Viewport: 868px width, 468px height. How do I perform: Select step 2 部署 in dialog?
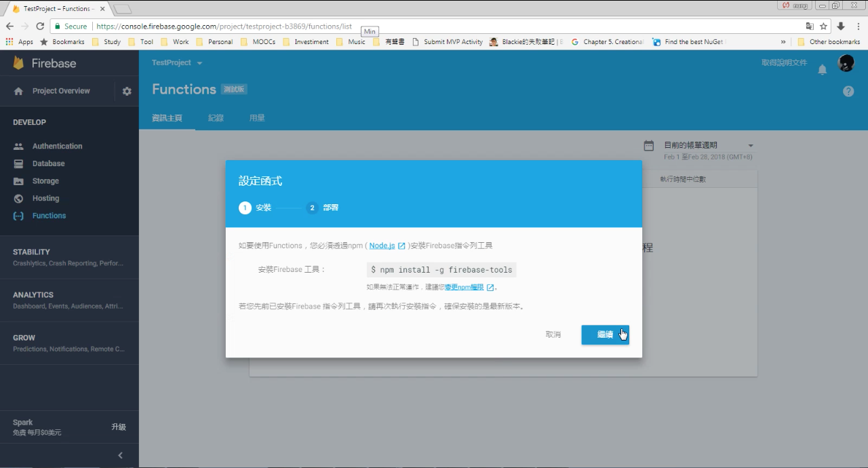pos(322,208)
